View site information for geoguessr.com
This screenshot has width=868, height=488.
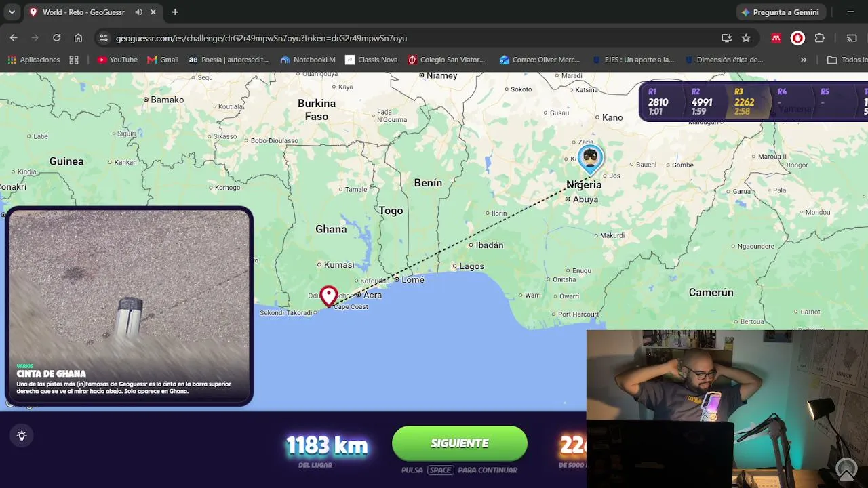(x=103, y=38)
